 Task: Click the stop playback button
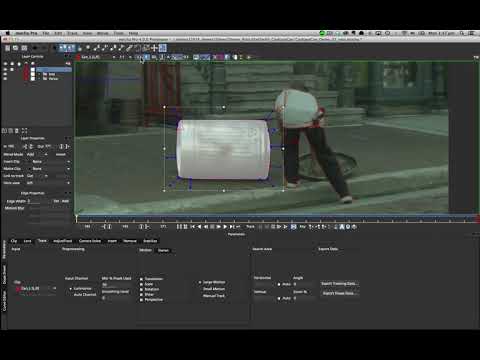[x=212, y=227]
